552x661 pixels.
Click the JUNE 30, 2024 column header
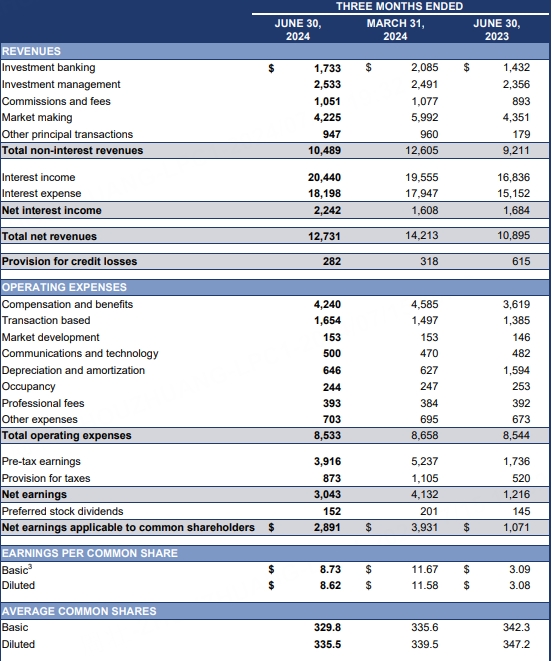point(298,30)
